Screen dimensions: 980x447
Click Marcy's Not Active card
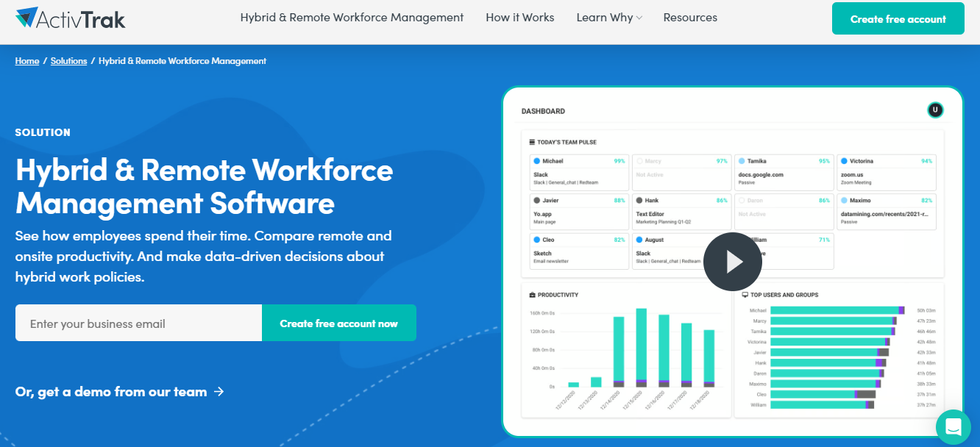[681, 171]
